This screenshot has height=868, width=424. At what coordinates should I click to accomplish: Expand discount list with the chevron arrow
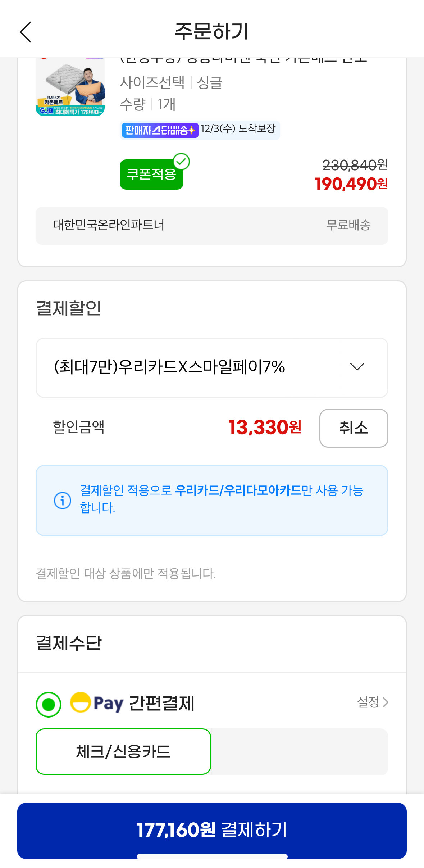(x=357, y=367)
